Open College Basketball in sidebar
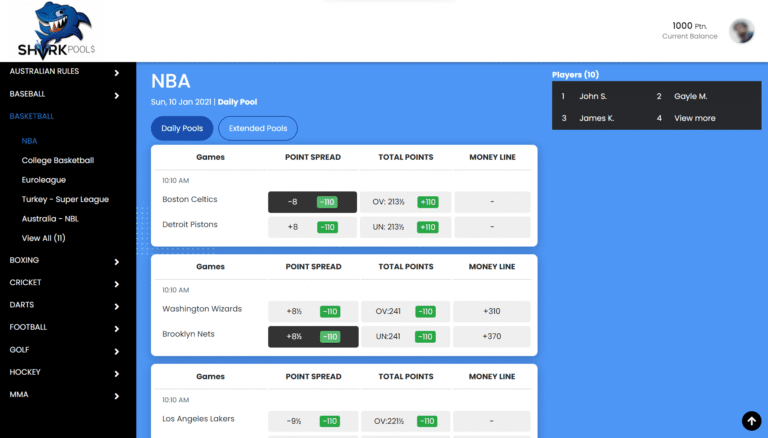This screenshot has width=768, height=438. pyautogui.click(x=58, y=160)
